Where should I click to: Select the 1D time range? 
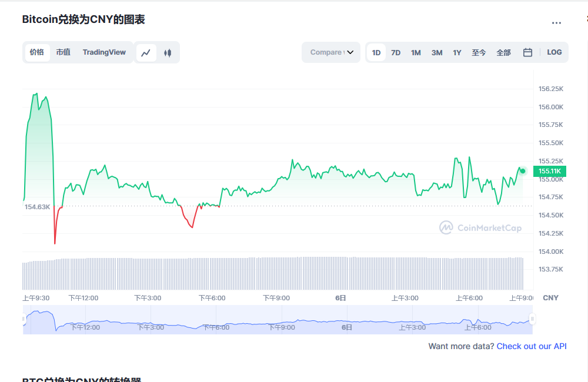click(x=376, y=52)
